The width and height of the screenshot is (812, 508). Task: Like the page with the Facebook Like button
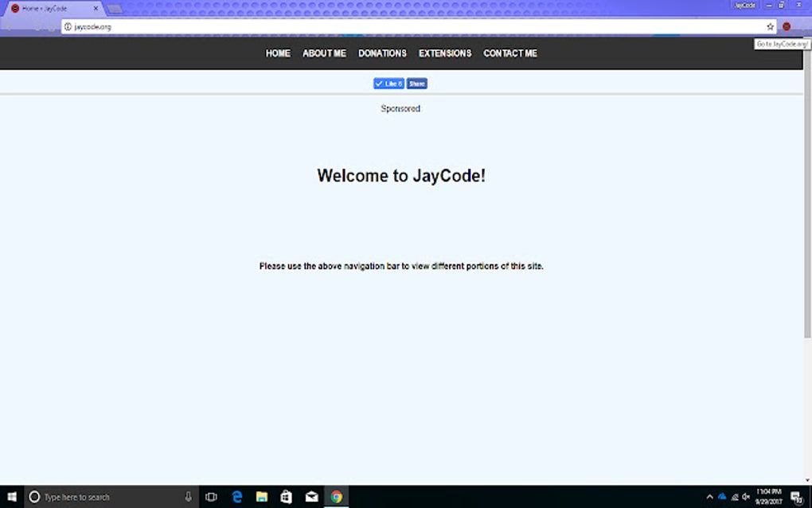388,83
